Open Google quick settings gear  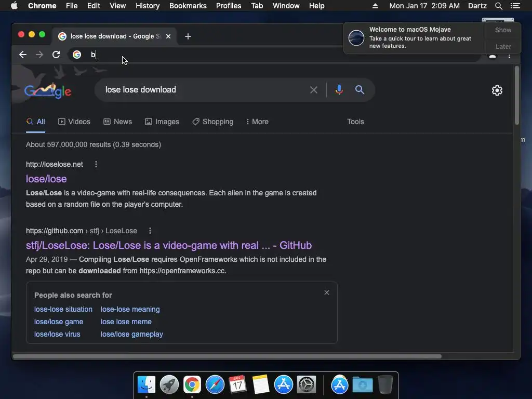pos(497,90)
